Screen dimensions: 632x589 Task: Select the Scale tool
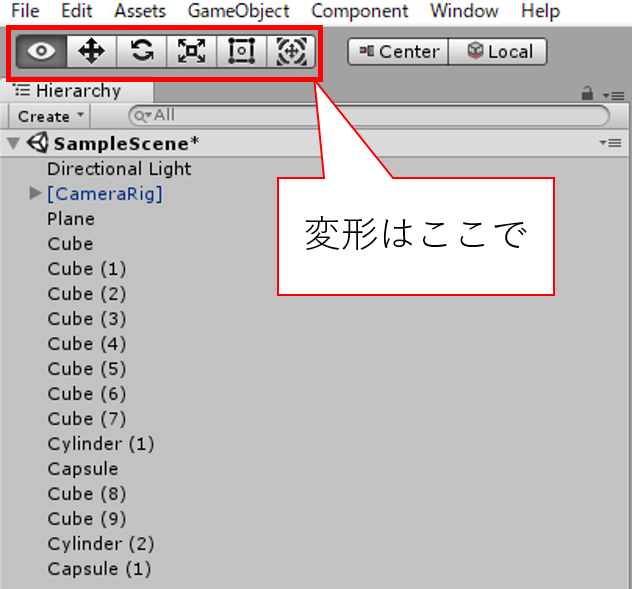[192, 51]
